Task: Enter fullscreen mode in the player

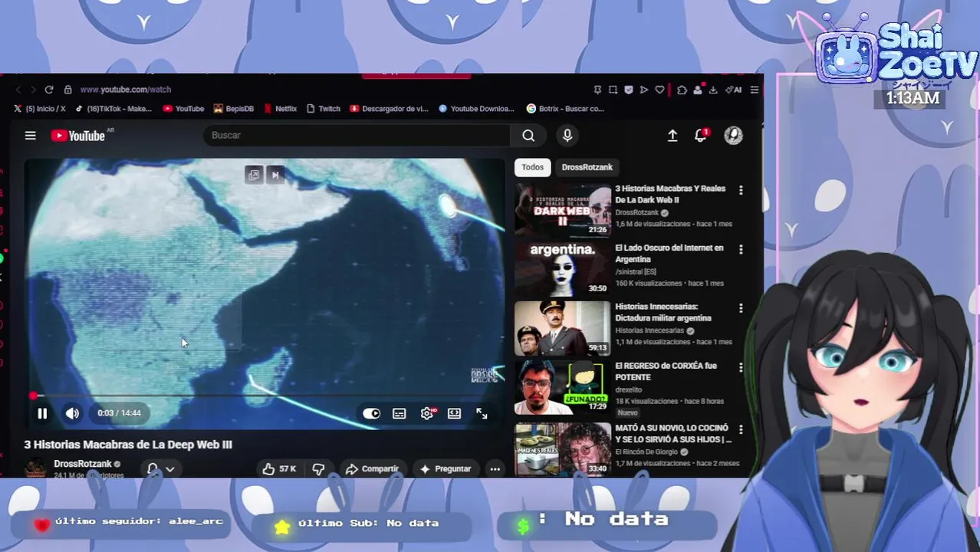Action: (482, 413)
